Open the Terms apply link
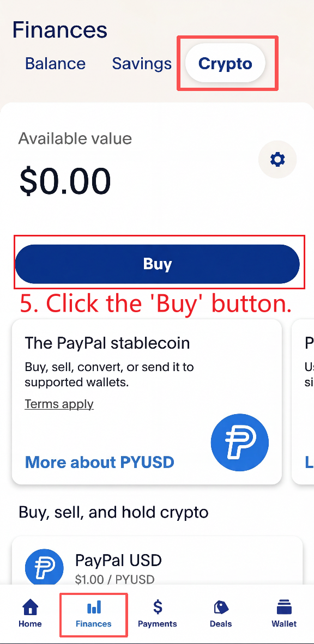This screenshot has height=644, width=314. (x=59, y=404)
